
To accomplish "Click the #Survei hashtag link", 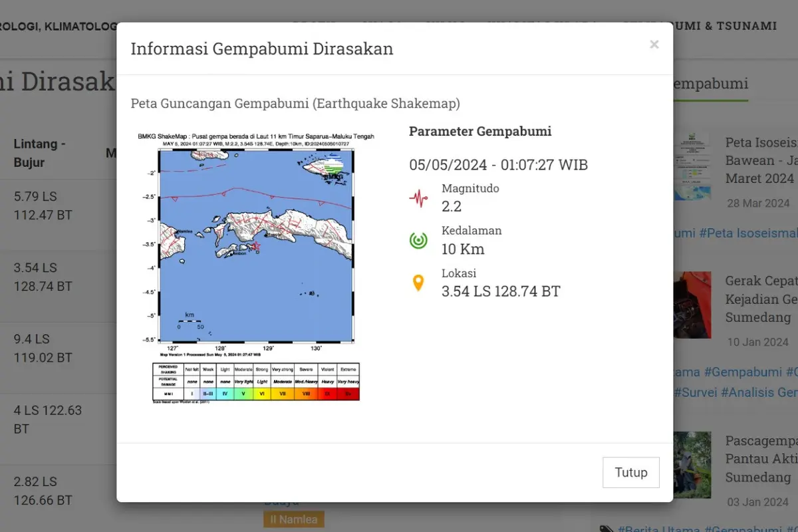I will click(695, 392).
